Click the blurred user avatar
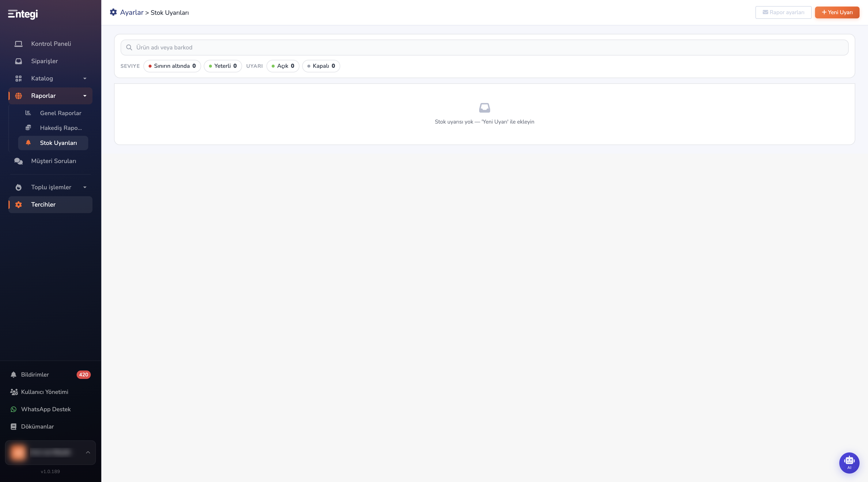This screenshot has width=868, height=482. (x=18, y=452)
